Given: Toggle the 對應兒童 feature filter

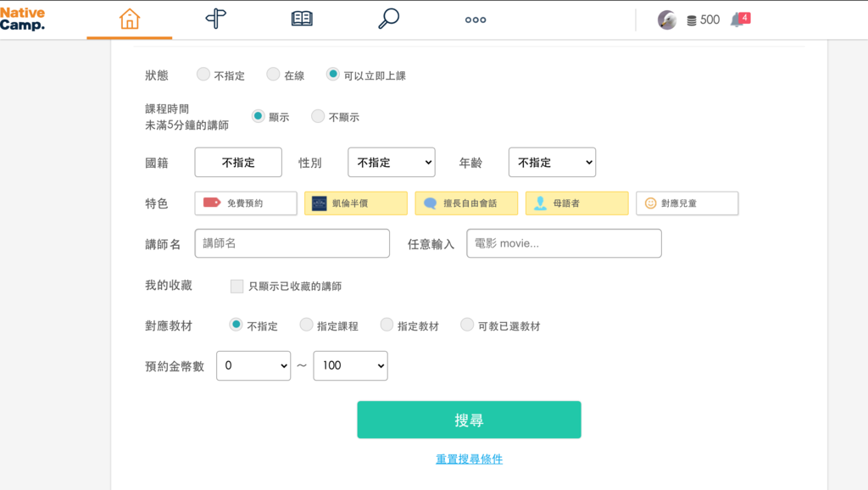Looking at the screenshot, I should click(x=687, y=203).
